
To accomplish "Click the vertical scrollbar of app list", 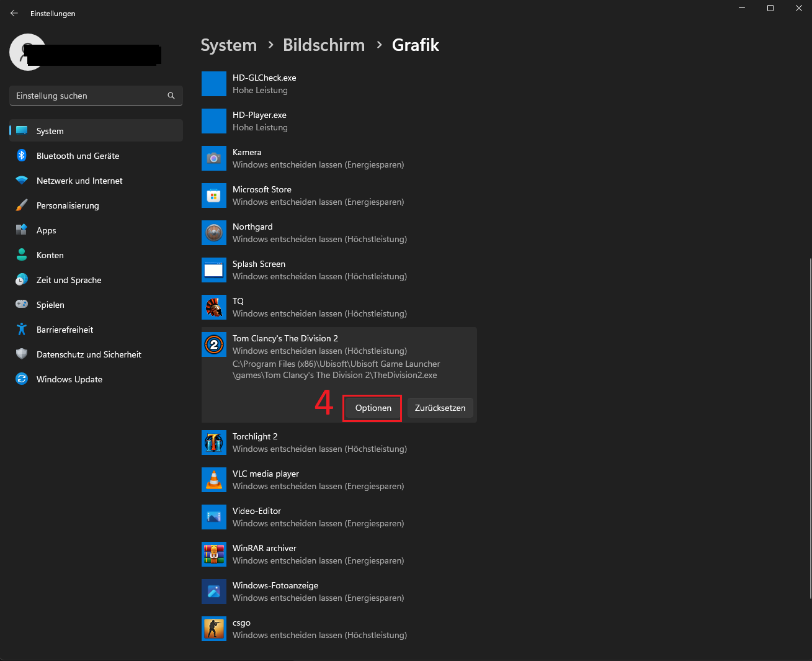I will coord(810,428).
